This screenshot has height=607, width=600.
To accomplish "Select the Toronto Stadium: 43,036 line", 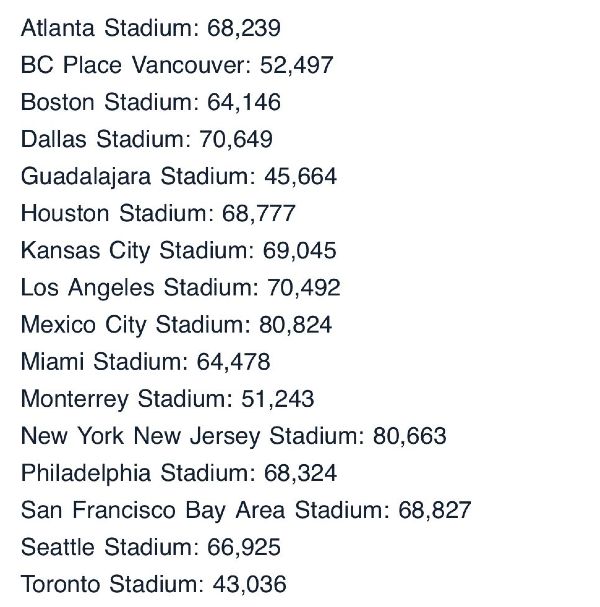I will click(x=154, y=585).
